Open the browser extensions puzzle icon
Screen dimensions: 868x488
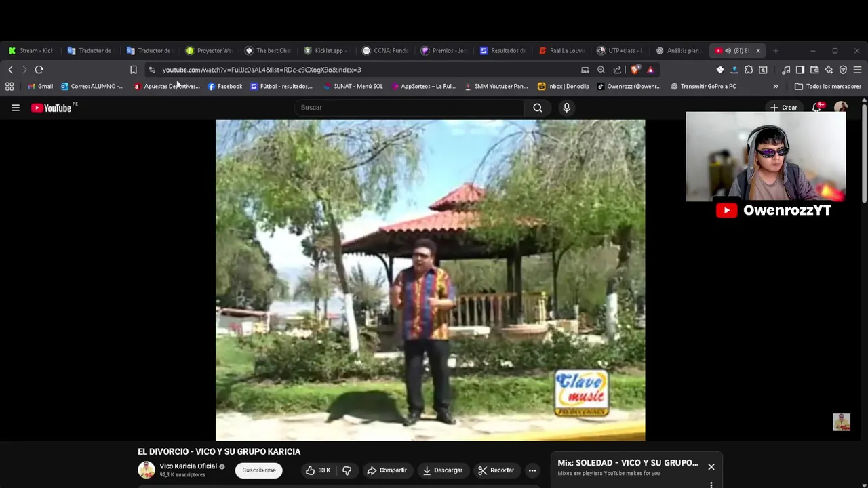click(x=749, y=70)
